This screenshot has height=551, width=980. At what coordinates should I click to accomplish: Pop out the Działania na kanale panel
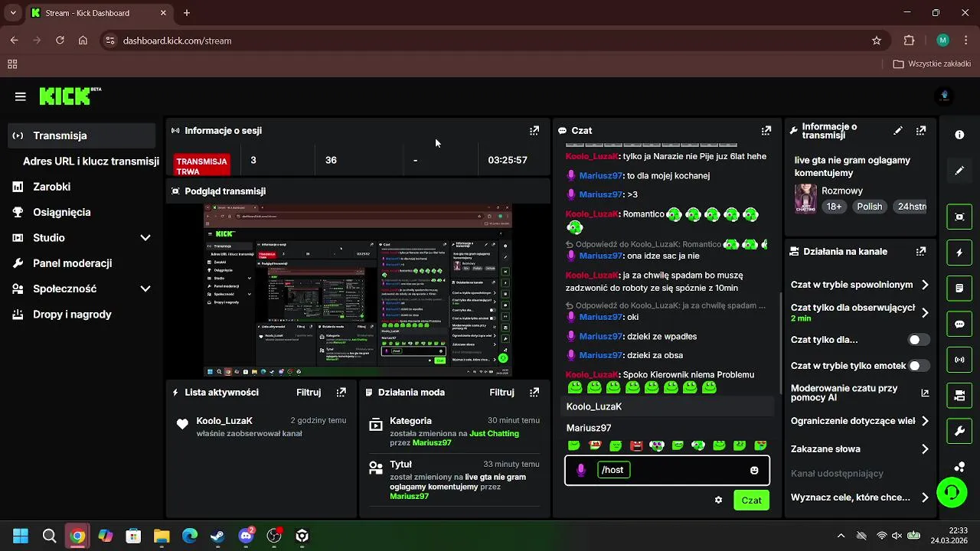(921, 251)
